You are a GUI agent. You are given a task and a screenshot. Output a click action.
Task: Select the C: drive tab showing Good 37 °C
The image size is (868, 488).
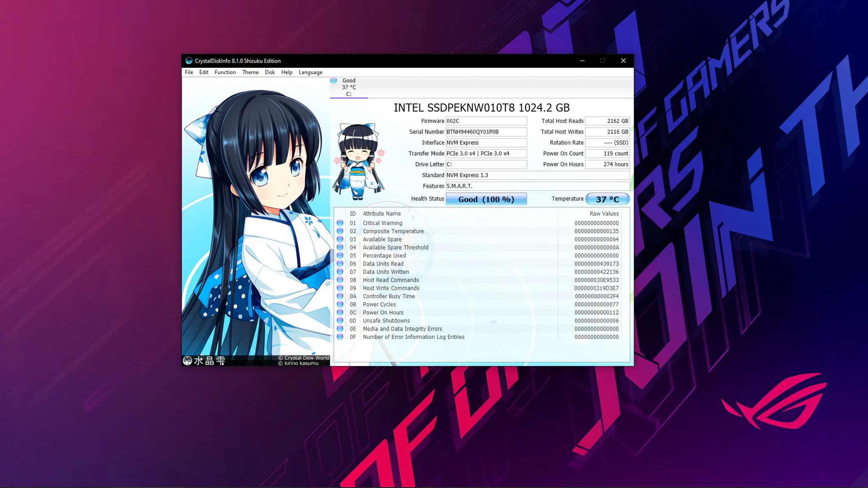(349, 87)
